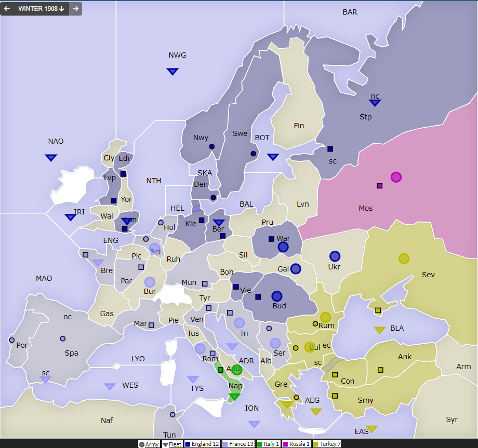Go back to the previous game phase

(7, 8)
